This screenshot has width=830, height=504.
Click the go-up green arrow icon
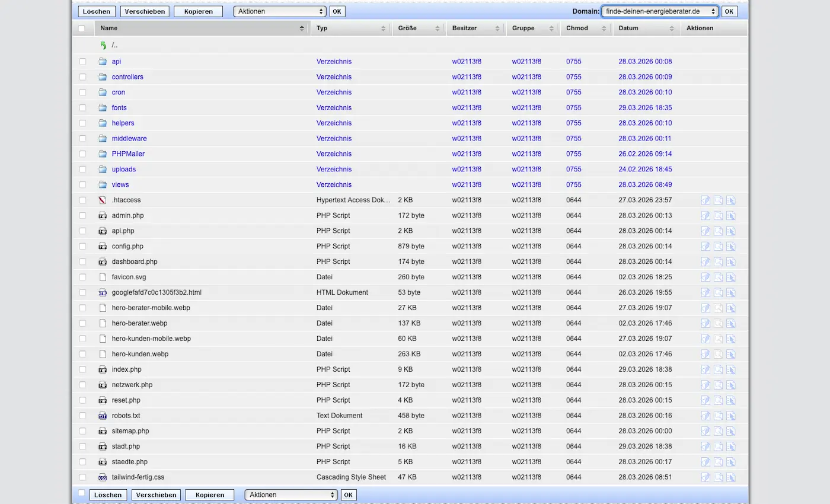click(x=102, y=44)
